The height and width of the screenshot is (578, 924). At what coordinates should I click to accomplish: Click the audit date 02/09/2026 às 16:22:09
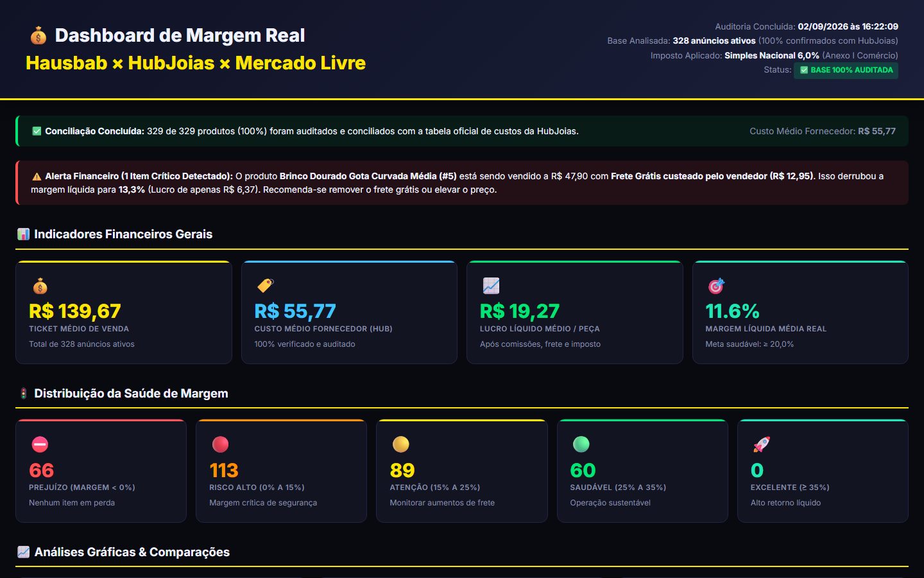pos(848,26)
